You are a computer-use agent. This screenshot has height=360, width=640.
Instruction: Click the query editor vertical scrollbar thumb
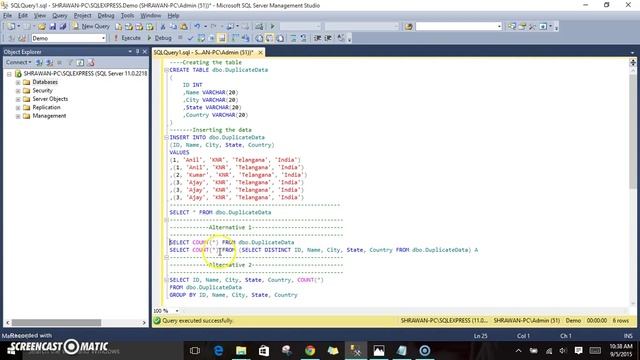pyautogui.click(x=633, y=132)
